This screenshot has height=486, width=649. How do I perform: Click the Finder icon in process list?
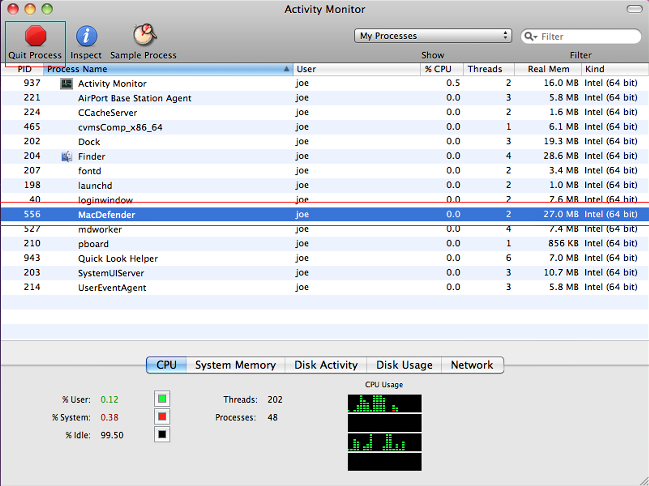coord(67,156)
